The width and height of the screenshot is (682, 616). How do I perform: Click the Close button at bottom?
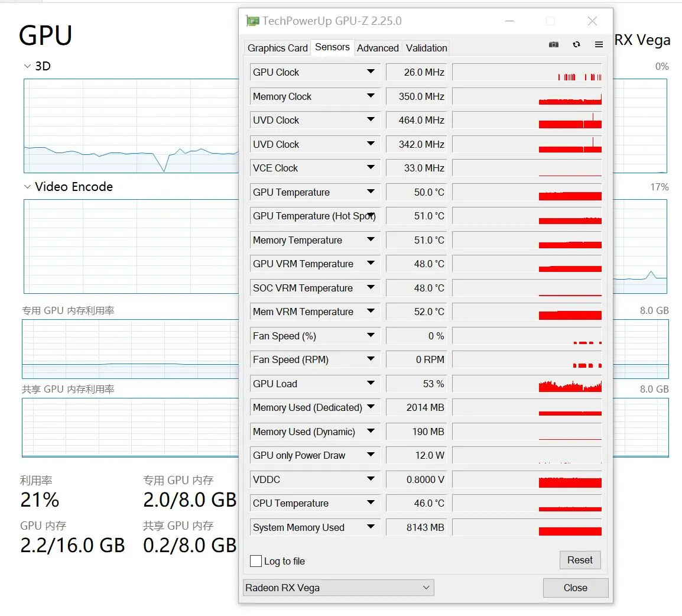(x=575, y=588)
